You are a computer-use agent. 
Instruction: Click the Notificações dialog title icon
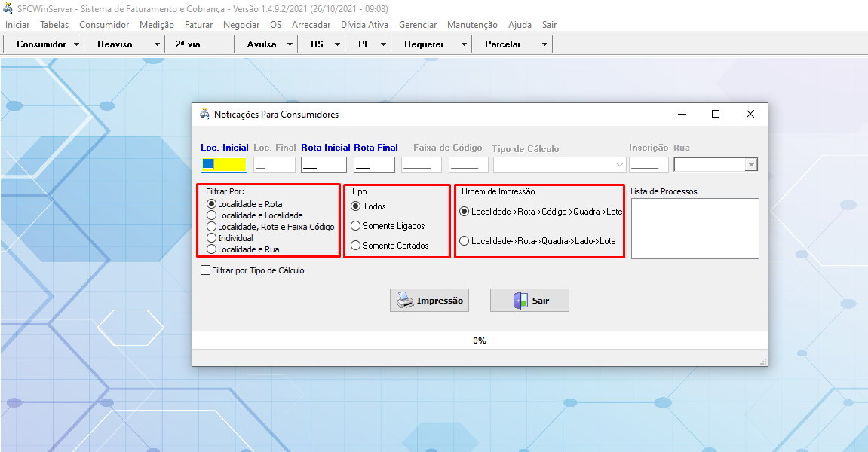click(x=204, y=115)
